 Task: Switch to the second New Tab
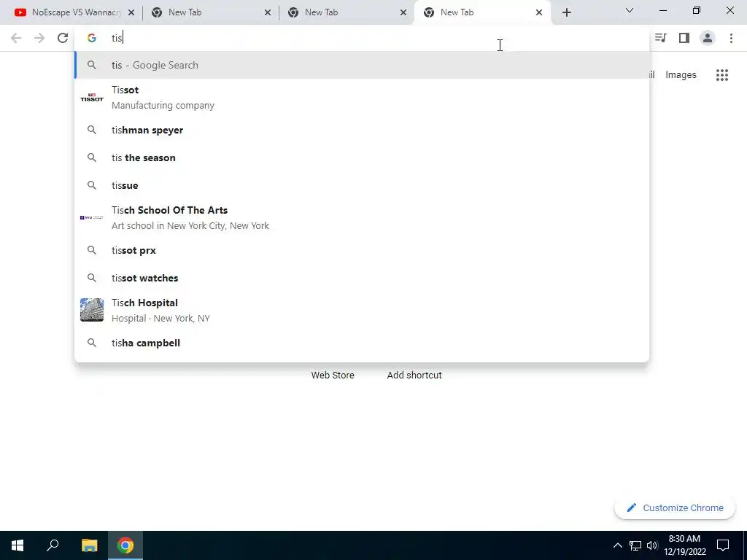click(211, 12)
